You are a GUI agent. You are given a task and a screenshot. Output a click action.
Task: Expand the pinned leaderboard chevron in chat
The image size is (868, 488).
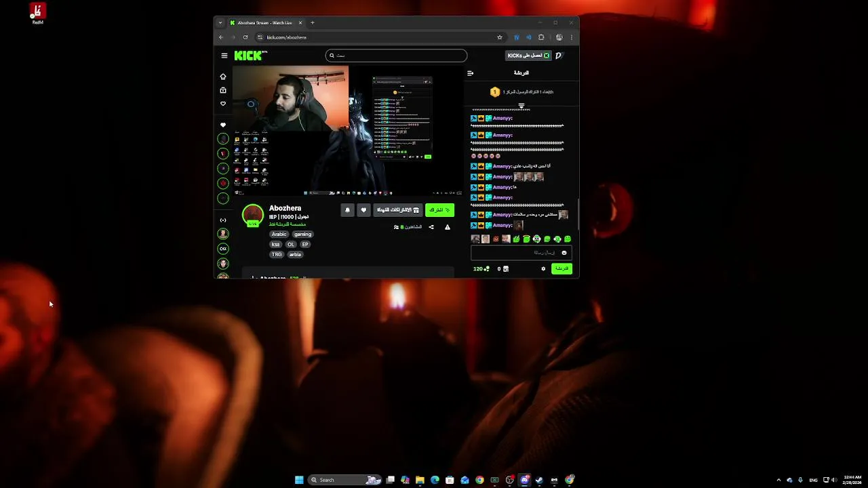521,106
